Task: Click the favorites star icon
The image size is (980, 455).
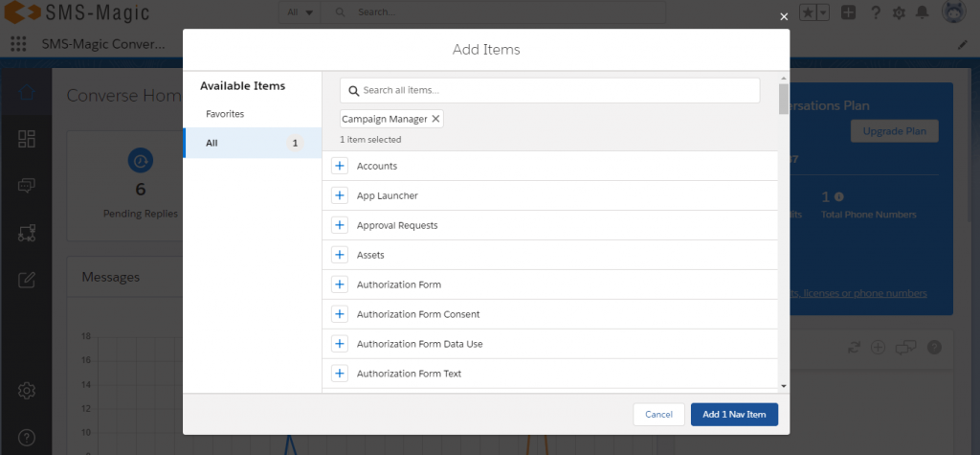Action: point(808,12)
